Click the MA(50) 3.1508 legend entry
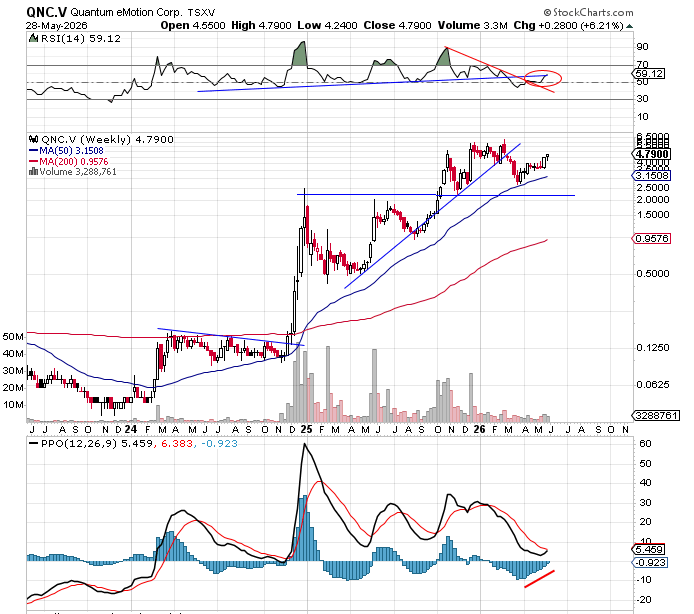The width and height of the screenshot is (694, 614). (x=71, y=151)
